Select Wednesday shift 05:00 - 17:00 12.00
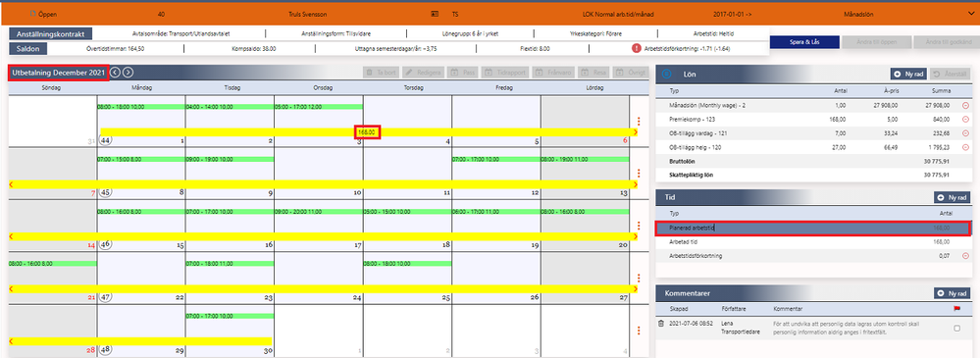This screenshot has height=358, width=980. point(319,107)
